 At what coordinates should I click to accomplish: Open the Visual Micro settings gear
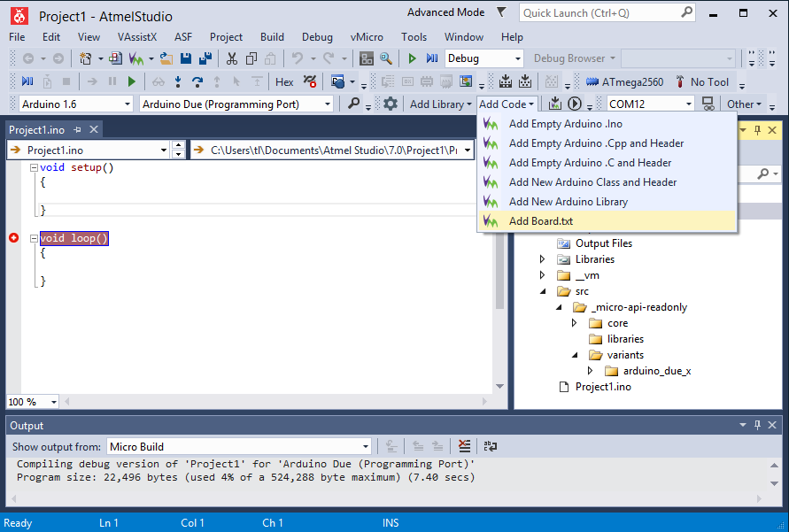coord(391,104)
